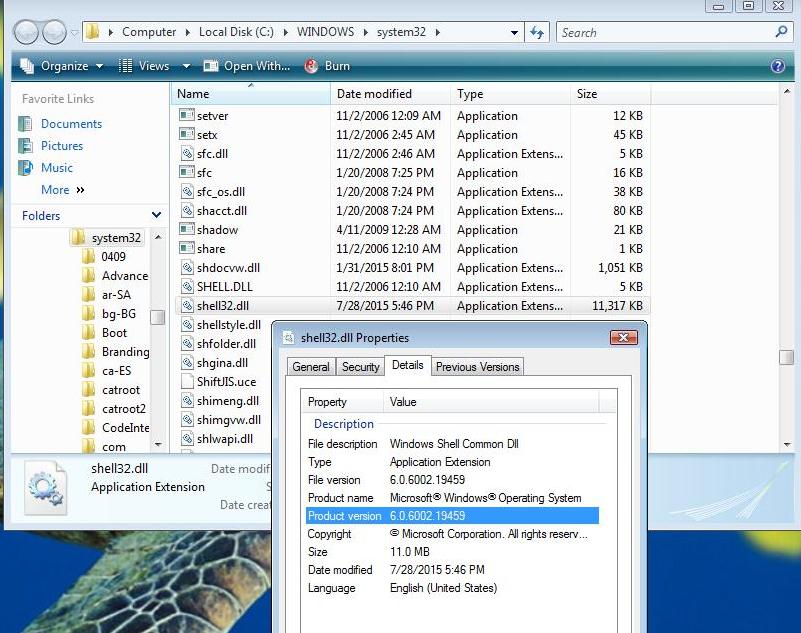
Task: Click the ca-ES folder icon
Action: [x=89, y=370]
